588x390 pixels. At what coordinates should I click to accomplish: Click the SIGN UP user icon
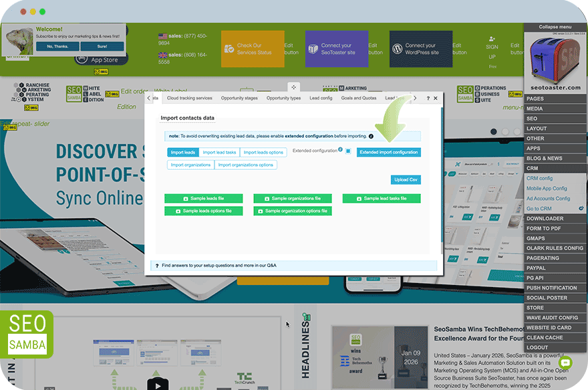(492, 39)
